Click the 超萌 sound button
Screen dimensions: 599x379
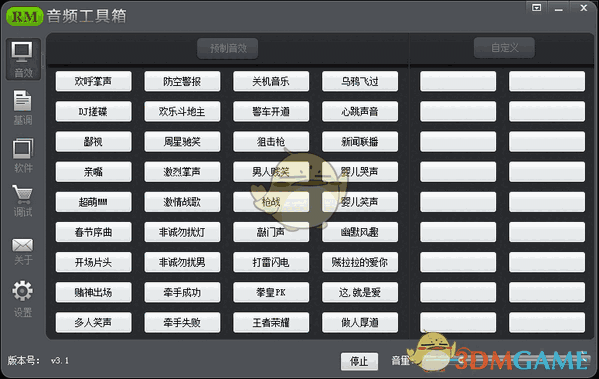coord(94,202)
